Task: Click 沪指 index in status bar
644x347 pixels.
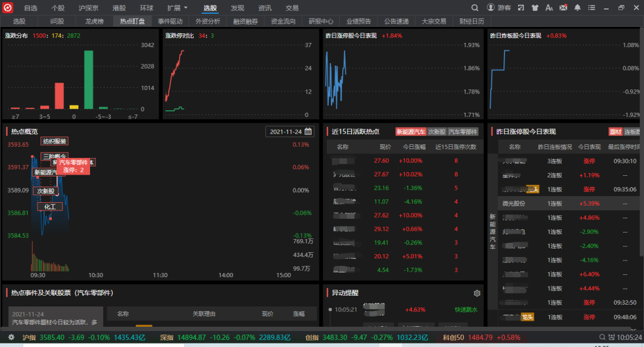Action: point(84,337)
